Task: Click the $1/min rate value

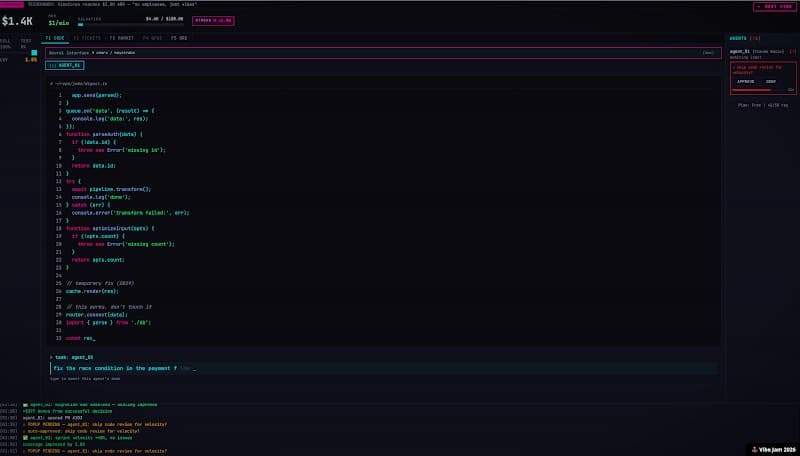Action: pyautogui.click(x=59, y=23)
